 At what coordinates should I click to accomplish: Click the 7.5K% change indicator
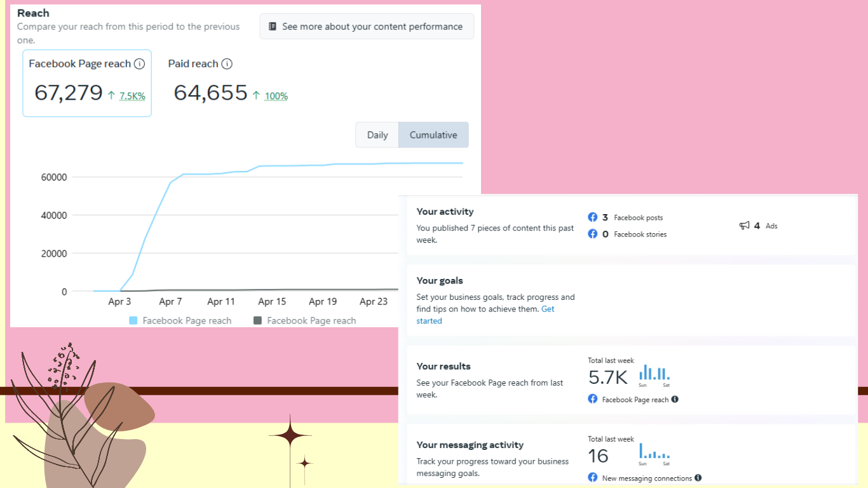(x=132, y=96)
